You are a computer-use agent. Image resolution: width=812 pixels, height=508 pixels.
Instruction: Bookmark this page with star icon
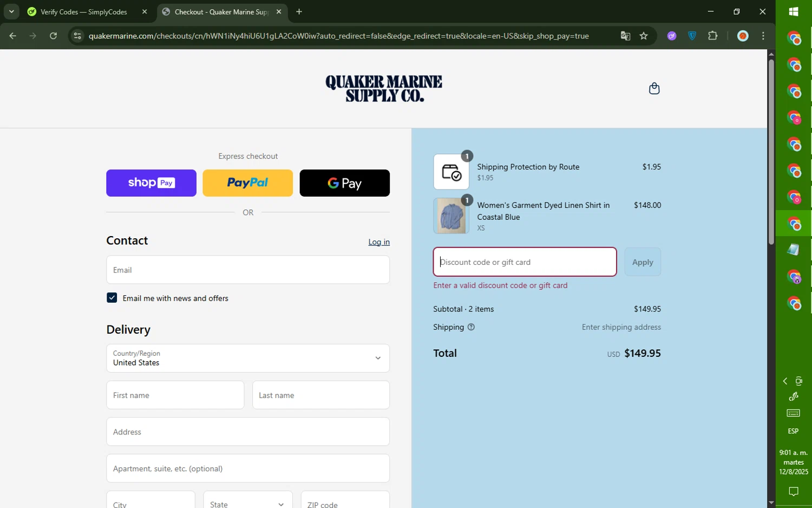[644, 36]
